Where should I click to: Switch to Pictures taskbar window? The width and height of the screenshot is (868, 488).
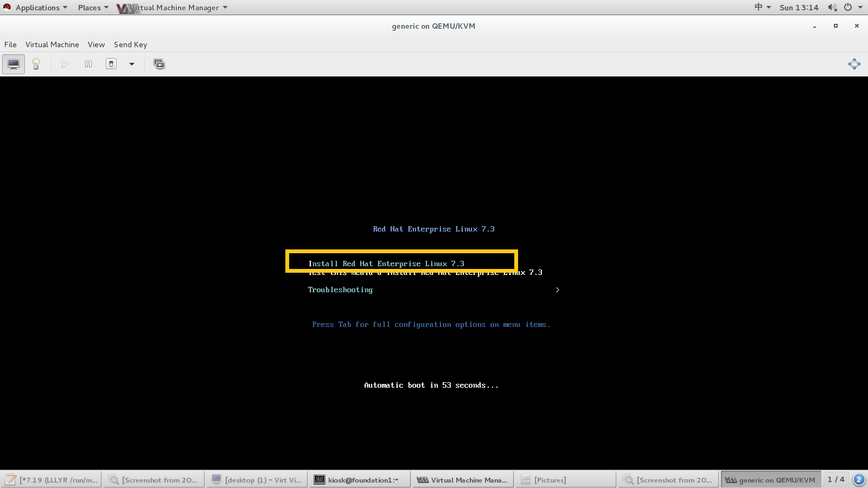tap(566, 480)
